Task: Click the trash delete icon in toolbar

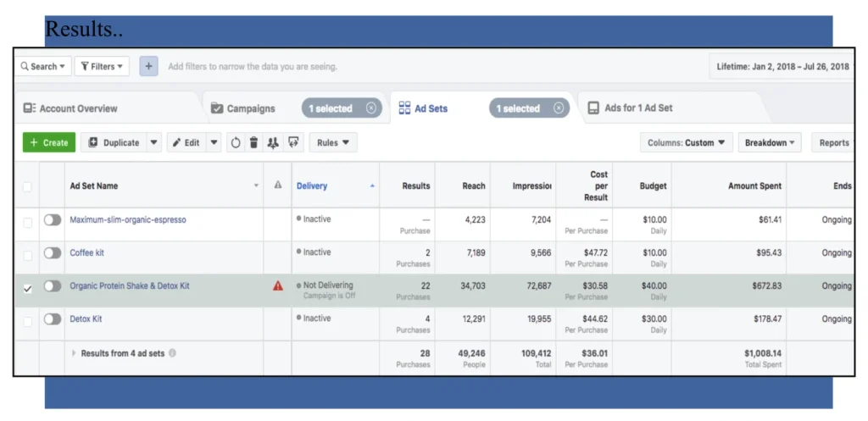Action: 253,143
